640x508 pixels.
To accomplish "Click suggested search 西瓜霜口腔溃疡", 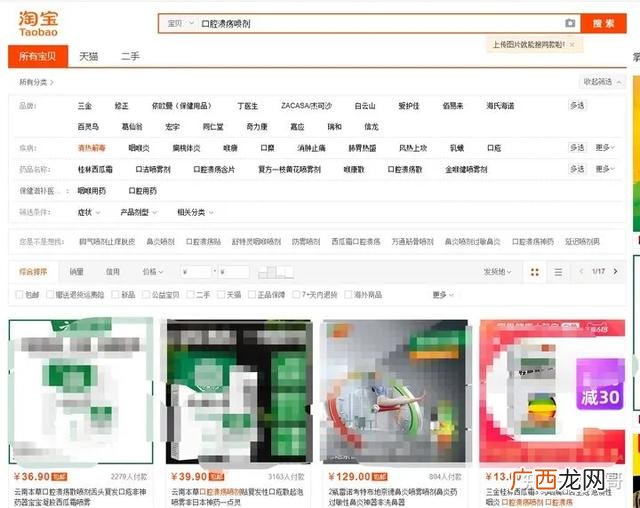I will click(356, 242).
